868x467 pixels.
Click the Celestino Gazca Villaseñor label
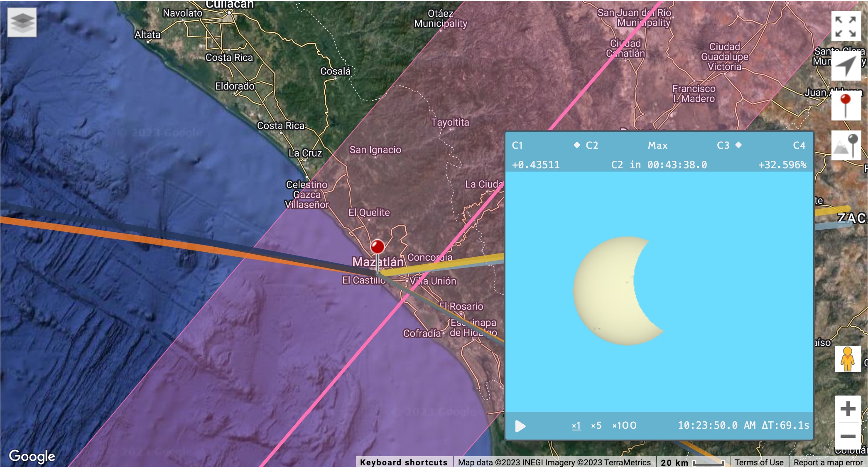[x=307, y=194]
